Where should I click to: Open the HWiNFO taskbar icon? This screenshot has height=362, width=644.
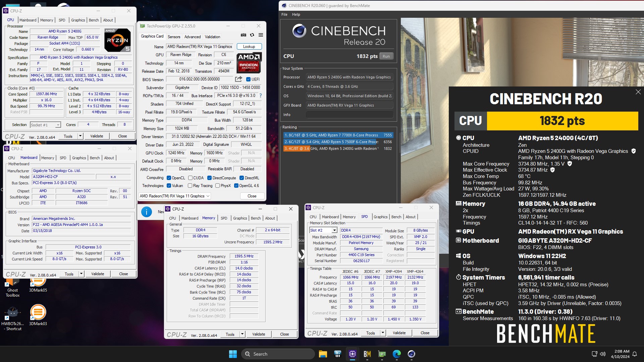point(337,354)
